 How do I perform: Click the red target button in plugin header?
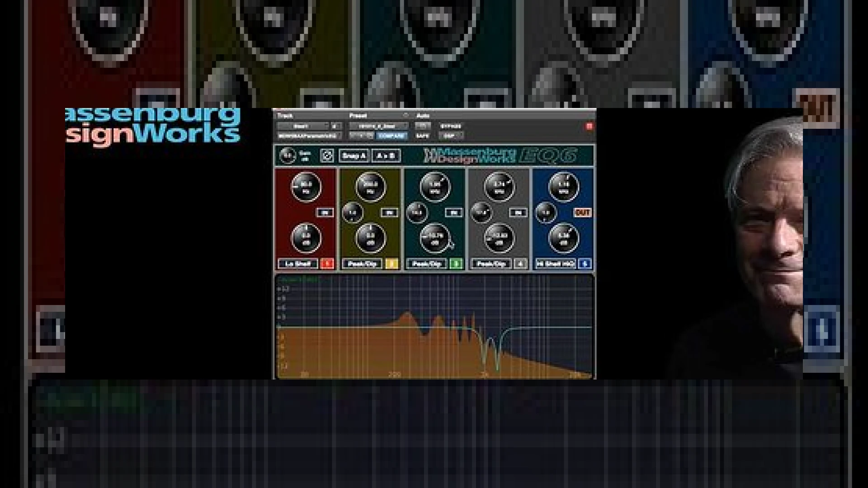589,126
